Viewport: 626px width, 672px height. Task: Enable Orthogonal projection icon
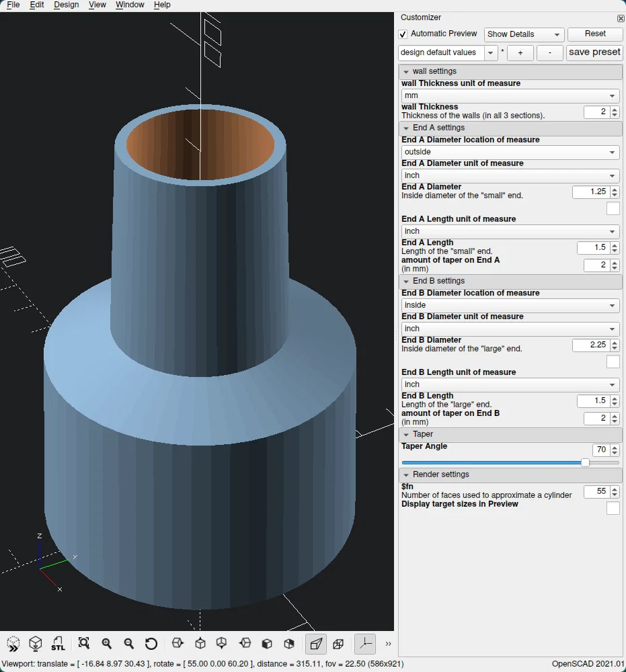(x=338, y=644)
